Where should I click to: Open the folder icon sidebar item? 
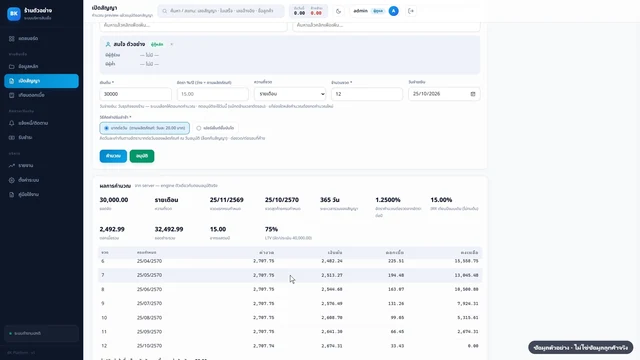click(11, 67)
